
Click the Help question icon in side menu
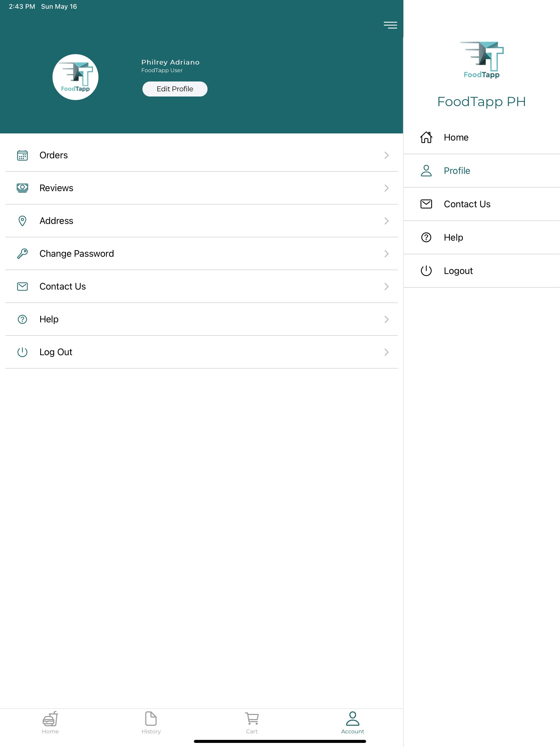coord(426,237)
